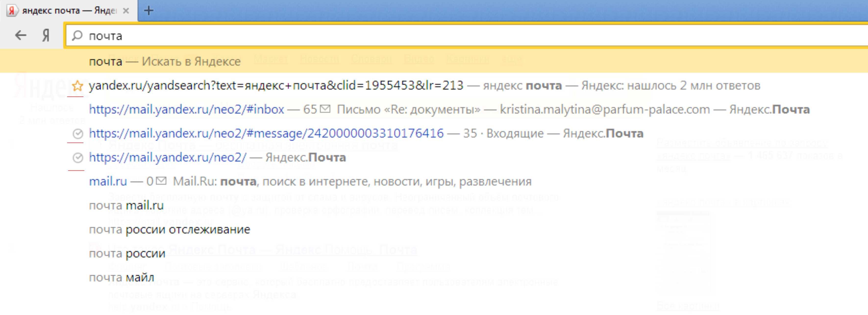
Task: Focus the address bar containing 'почта'
Action: tap(467, 35)
